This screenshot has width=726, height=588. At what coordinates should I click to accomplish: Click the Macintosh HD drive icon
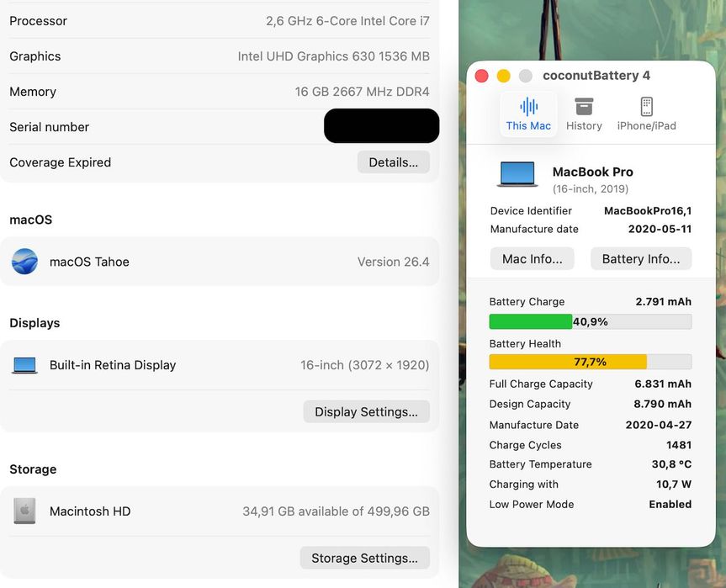(x=24, y=511)
